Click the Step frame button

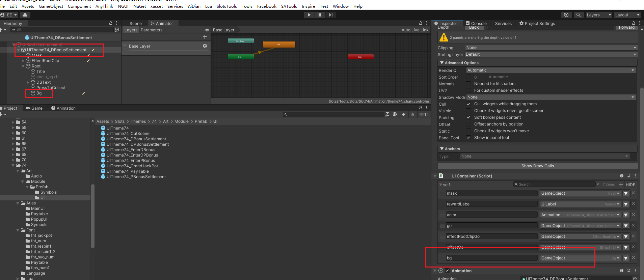[330, 15]
